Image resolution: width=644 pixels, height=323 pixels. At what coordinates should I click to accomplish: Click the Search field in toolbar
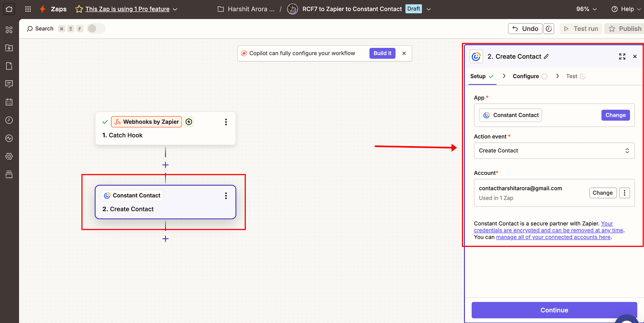40,29
